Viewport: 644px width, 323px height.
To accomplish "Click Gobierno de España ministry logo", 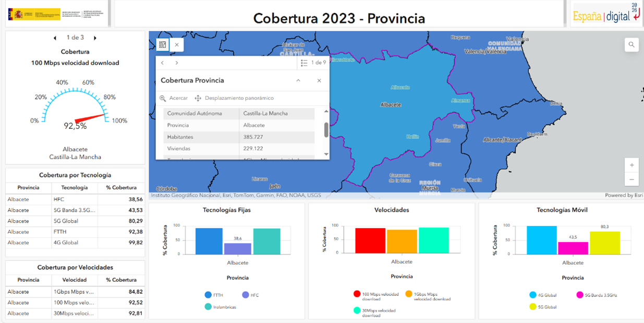I will pyautogui.click(x=57, y=14).
